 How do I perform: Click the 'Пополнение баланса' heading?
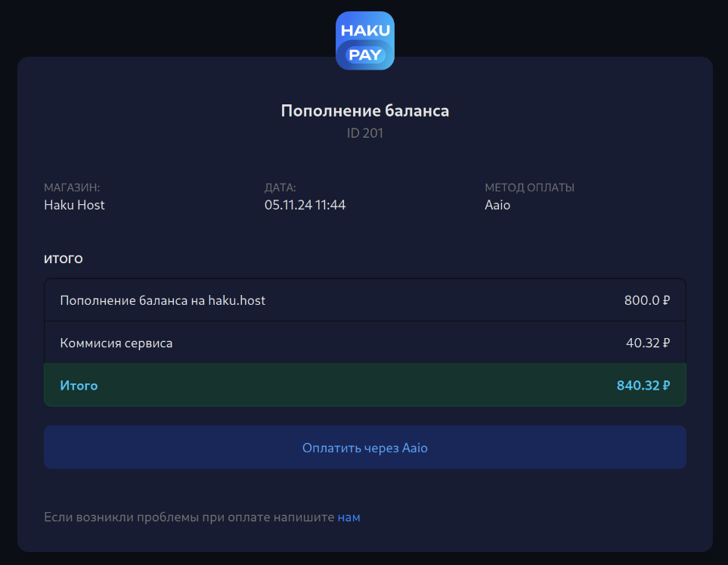click(x=364, y=111)
